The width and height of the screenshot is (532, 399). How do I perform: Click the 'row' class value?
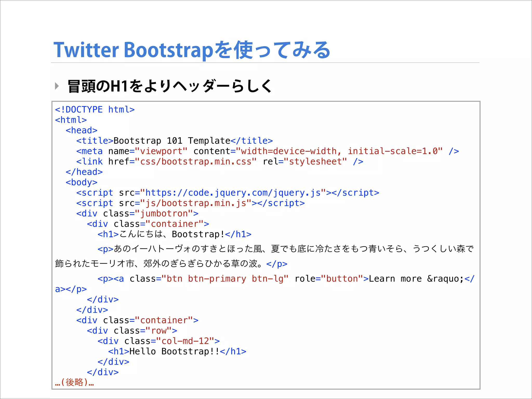point(159,331)
